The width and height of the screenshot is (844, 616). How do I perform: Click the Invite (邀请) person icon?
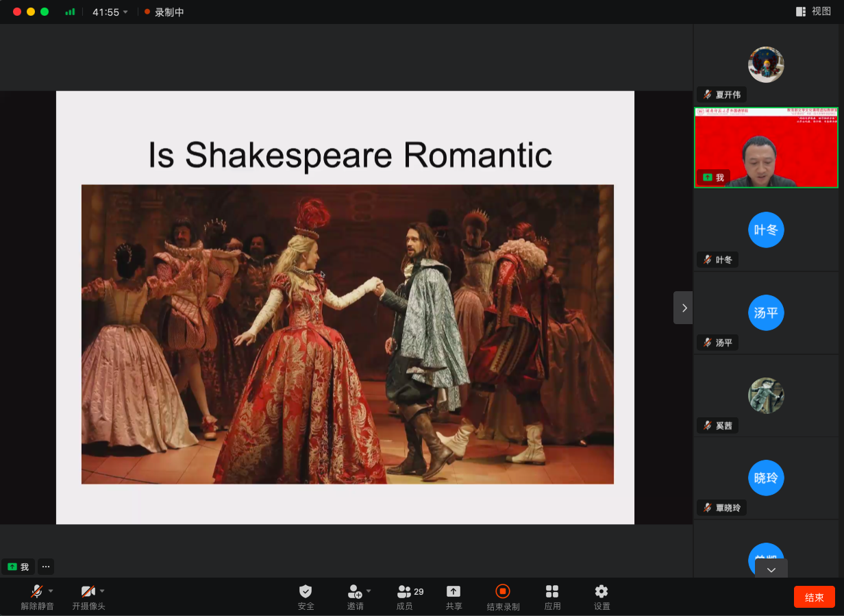[354, 591]
